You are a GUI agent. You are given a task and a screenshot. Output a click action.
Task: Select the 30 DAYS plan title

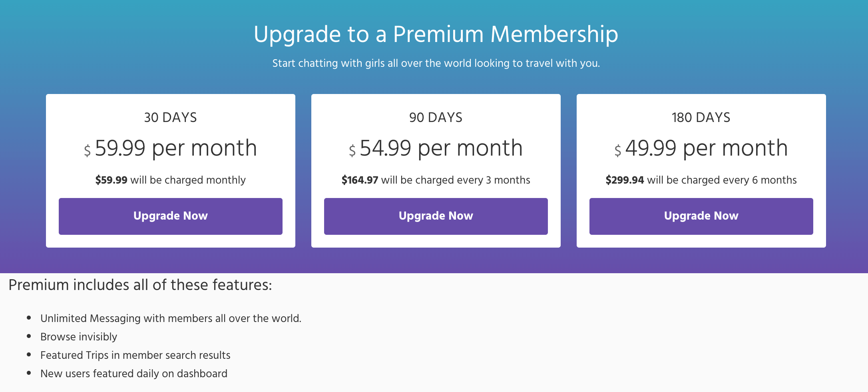click(171, 117)
